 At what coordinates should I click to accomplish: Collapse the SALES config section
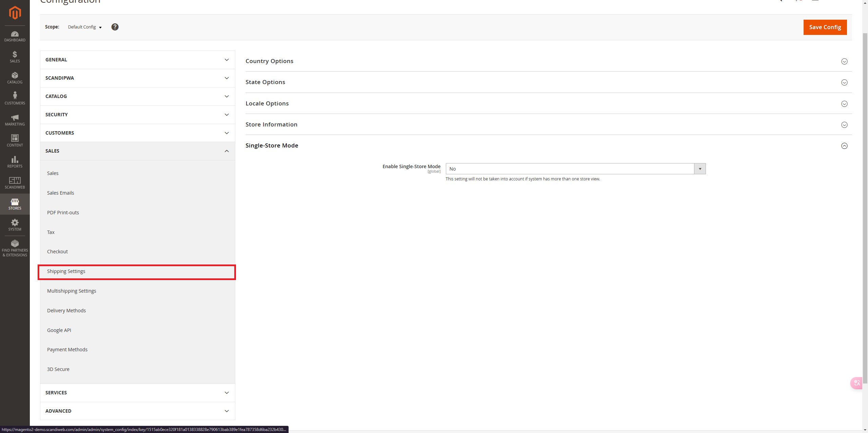pos(138,151)
